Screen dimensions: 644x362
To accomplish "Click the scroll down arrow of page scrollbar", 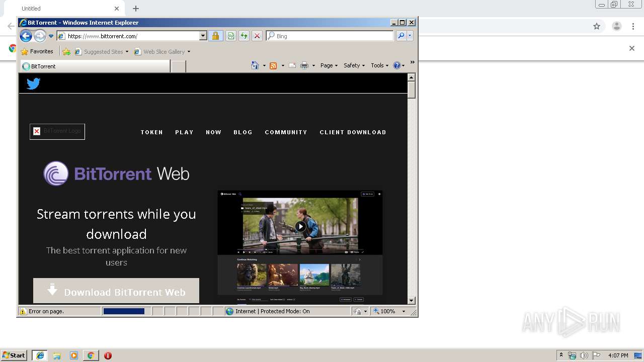I will [x=411, y=300].
